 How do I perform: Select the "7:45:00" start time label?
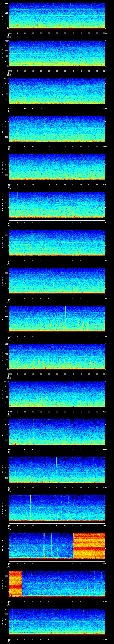coord(9,639)
